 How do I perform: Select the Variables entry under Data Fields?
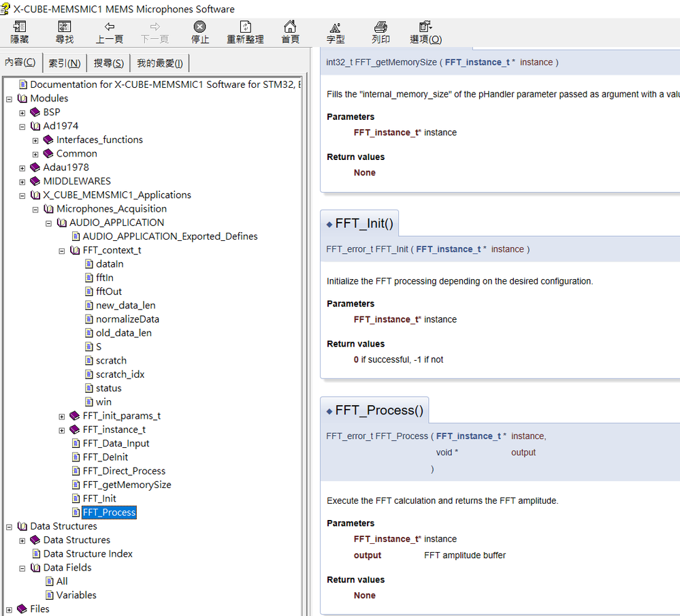[x=76, y=595]
